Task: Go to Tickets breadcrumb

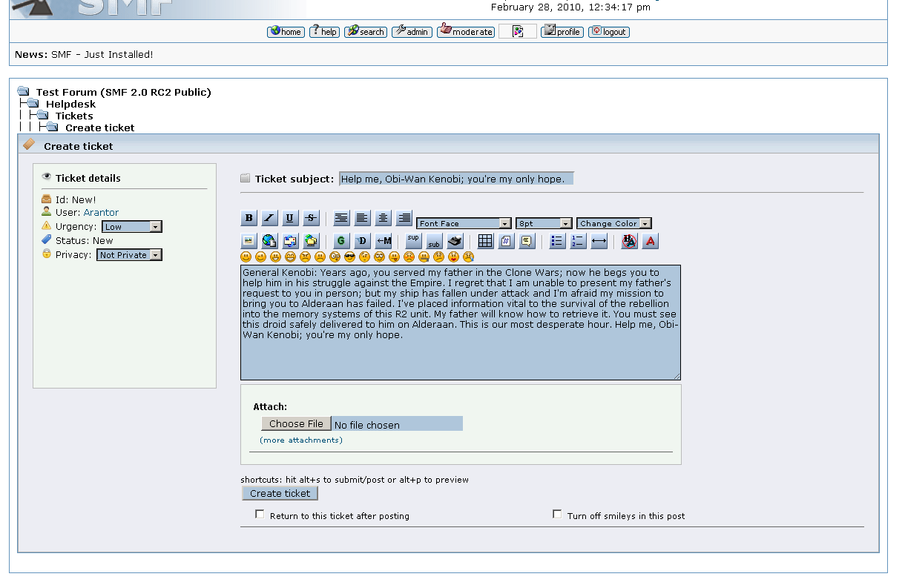Action: (74, 116)
